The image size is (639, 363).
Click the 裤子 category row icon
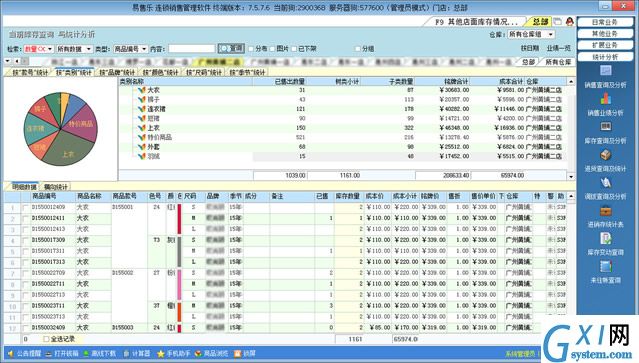(142, 99)
